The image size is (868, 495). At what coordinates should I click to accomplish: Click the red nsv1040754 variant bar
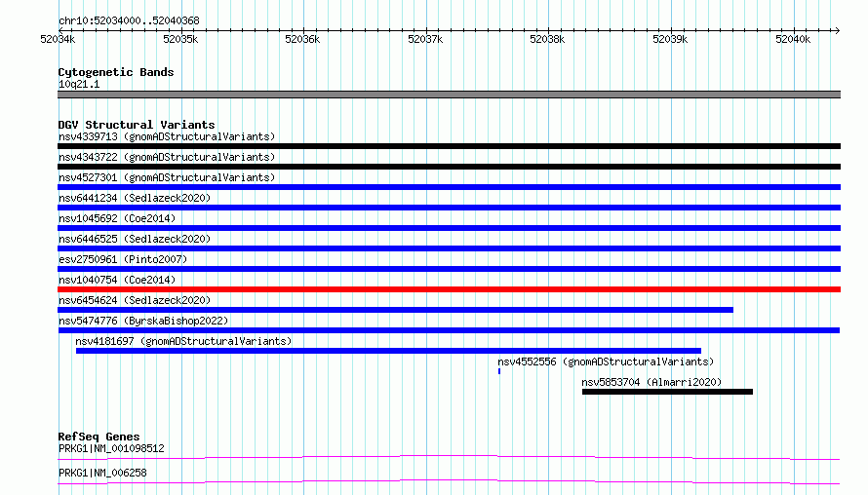click(x=449, y=289)
